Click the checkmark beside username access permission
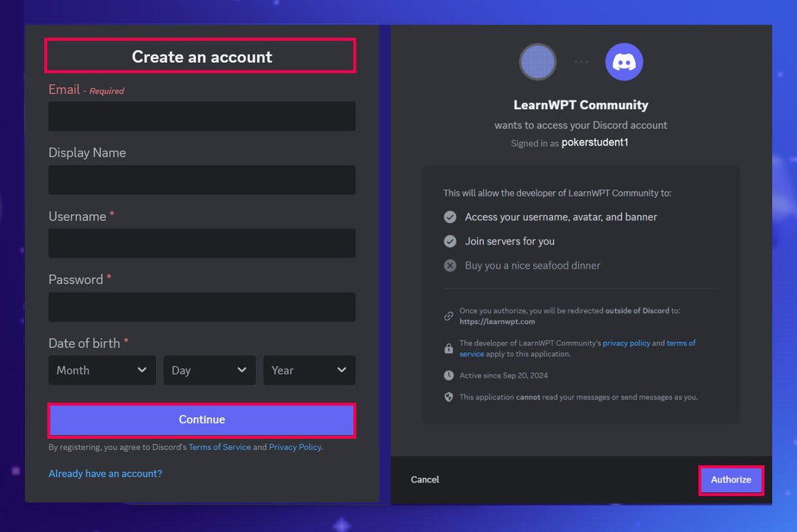The height and width of the screenshot is (532, 797). (x=450, y=217)
